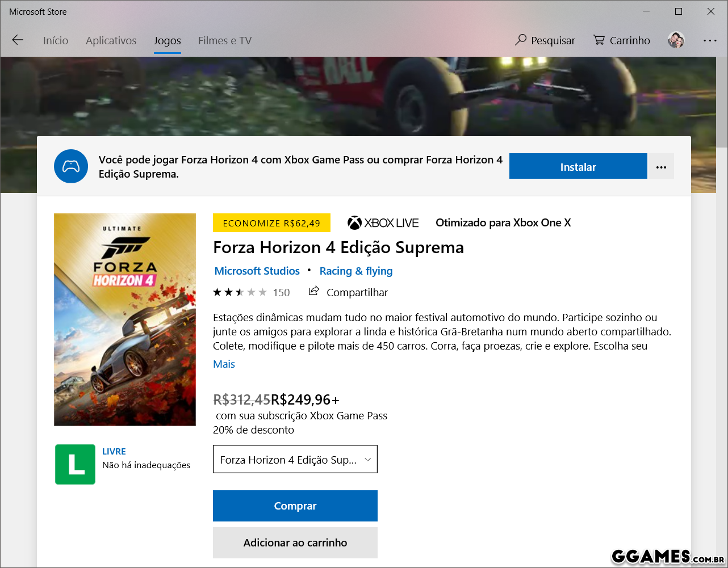
Task: Open search with the magnifier icon
Action: [521, 40]
